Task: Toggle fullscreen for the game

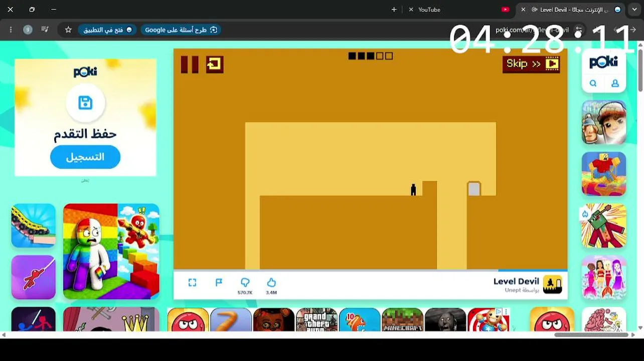Action: [x=192, y=283]
